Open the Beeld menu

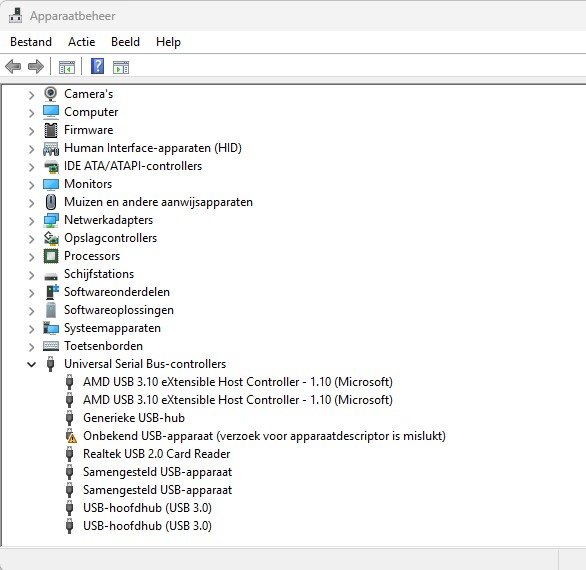pyautogui.click(x=125, y=42)
